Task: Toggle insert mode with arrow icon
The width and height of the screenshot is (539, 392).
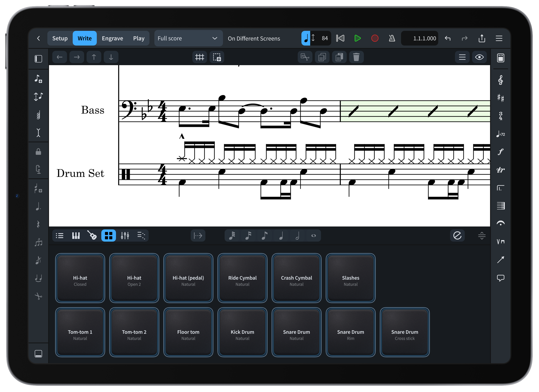Action: (x=198, y=236)
